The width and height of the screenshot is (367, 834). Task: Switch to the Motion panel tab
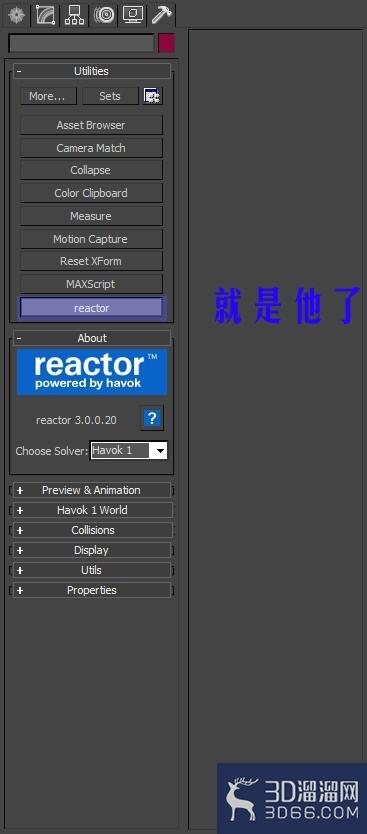104,15
